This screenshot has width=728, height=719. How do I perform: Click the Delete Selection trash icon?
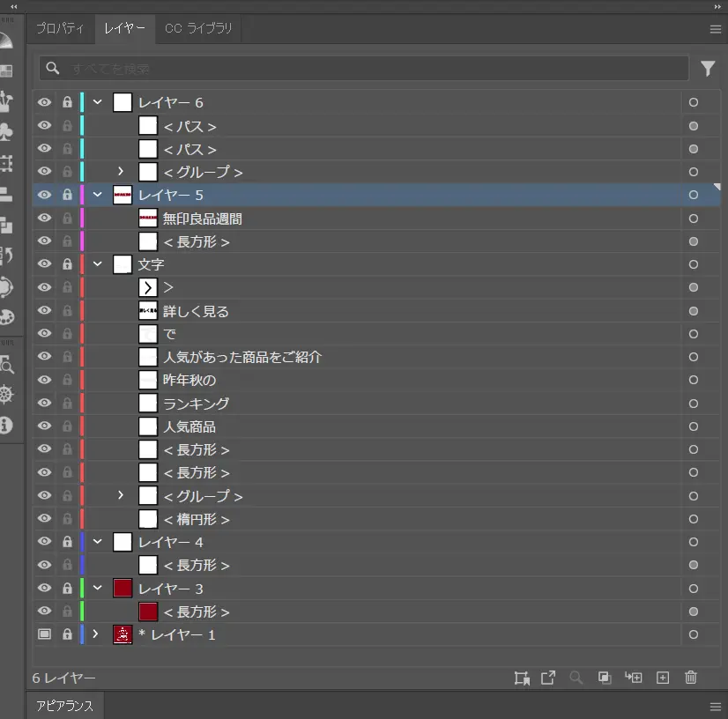coord(691,678)
